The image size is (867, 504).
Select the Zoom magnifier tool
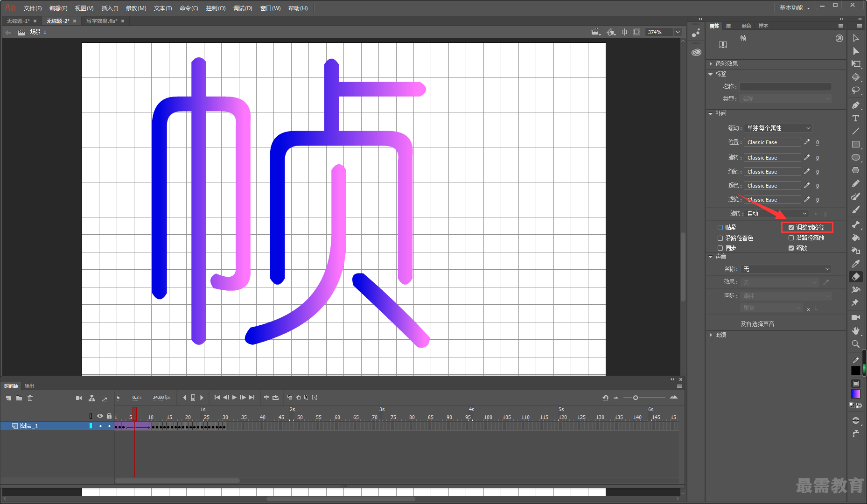(856, 344)
